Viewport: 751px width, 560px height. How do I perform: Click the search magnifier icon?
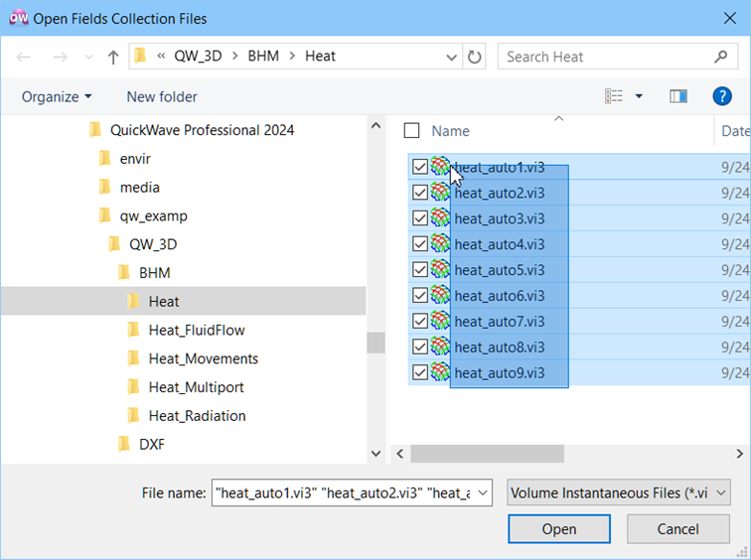(721, 57)
